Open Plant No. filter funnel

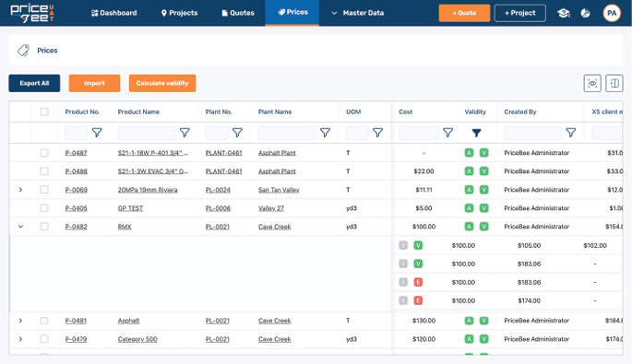[237, 133]
